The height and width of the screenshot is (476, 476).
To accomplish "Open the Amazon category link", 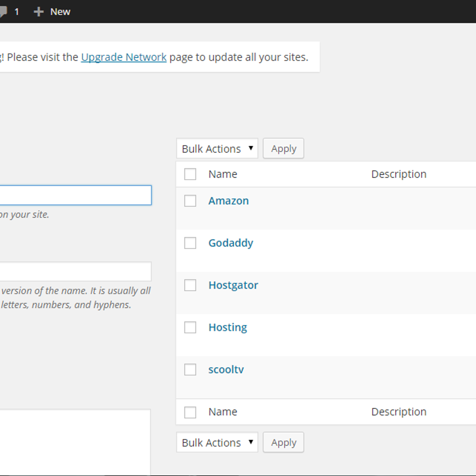I will (x=228, y=201).
